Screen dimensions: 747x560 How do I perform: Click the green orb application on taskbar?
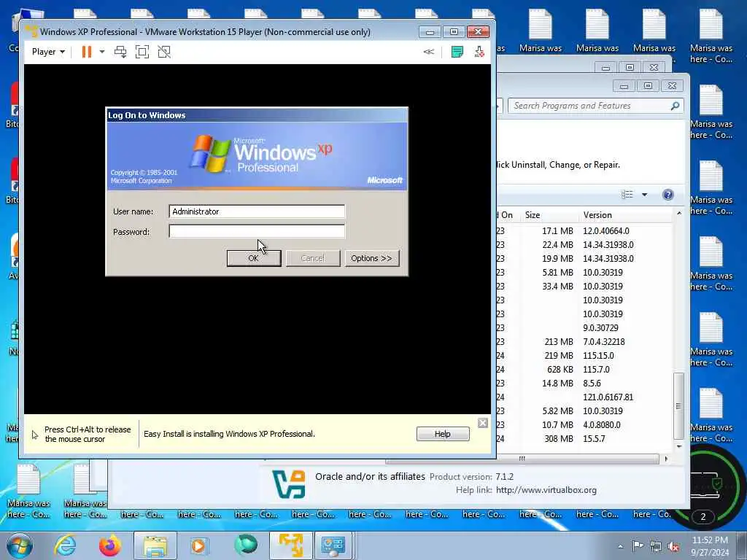pyautogui.click(x=246, y=545)
